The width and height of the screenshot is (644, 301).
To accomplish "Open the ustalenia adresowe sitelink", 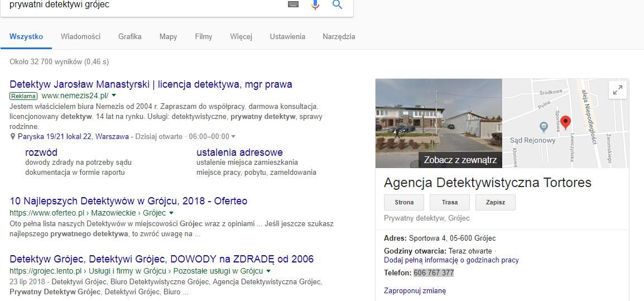I will tap(239, 152).
